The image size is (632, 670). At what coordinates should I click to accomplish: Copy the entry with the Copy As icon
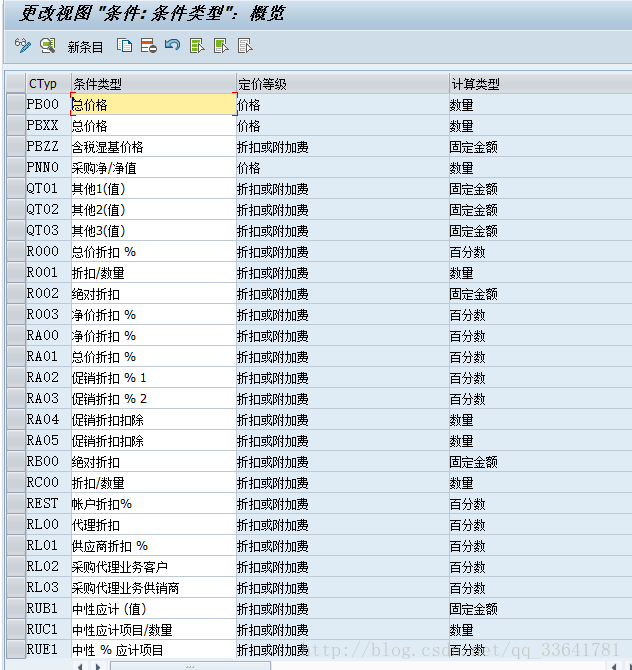point(124,46)
